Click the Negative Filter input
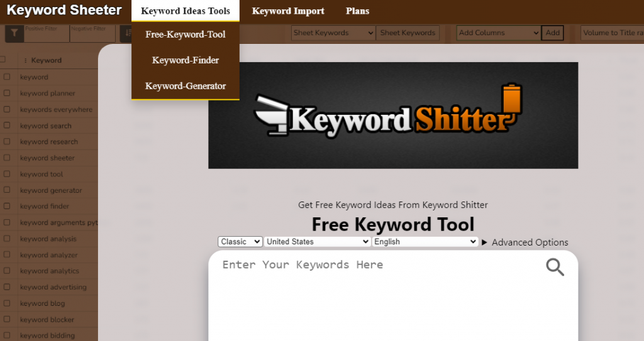644x341 pixels. 92,34
